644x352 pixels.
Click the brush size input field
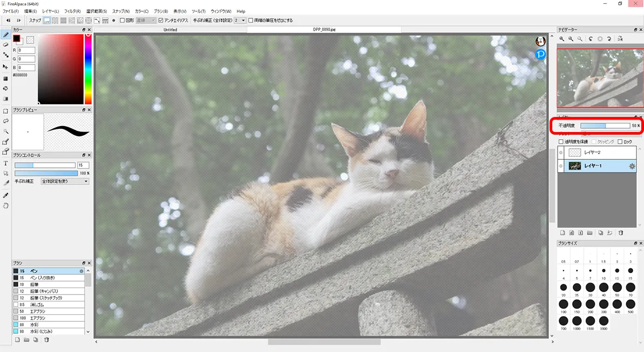pyautogui.click(x=83, y=165)
